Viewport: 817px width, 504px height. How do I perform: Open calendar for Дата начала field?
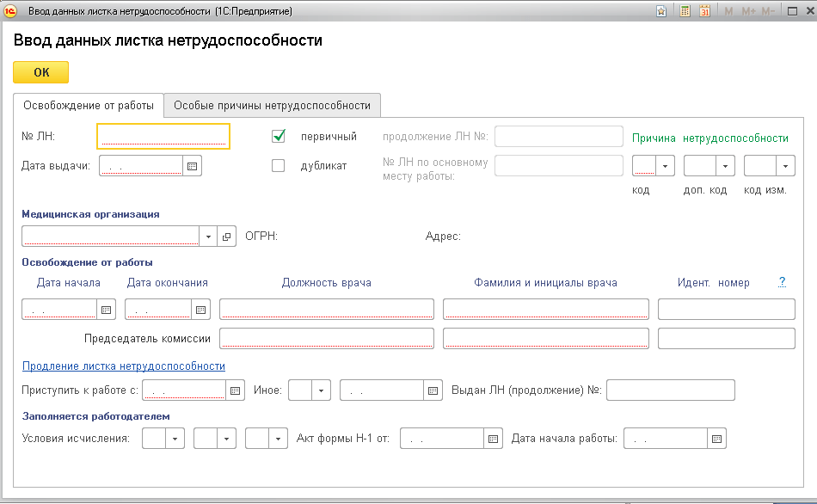pyautogui.click(x=107, y=310)
